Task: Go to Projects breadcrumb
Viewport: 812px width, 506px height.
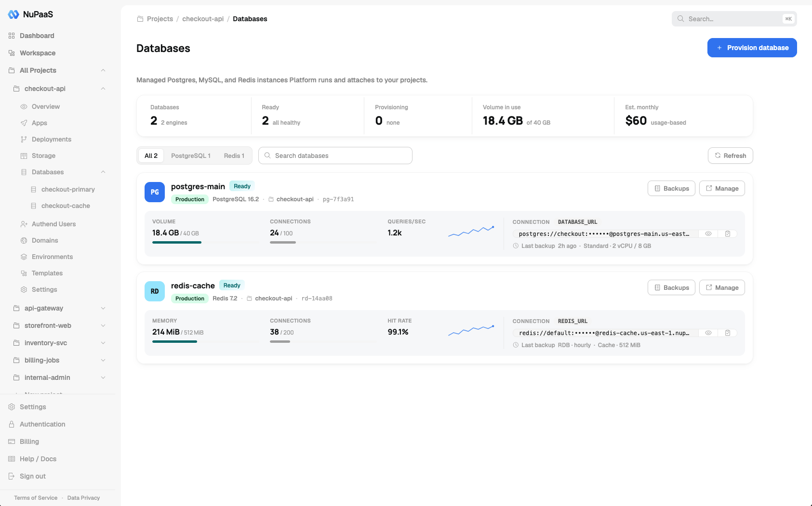Action: 160,19
